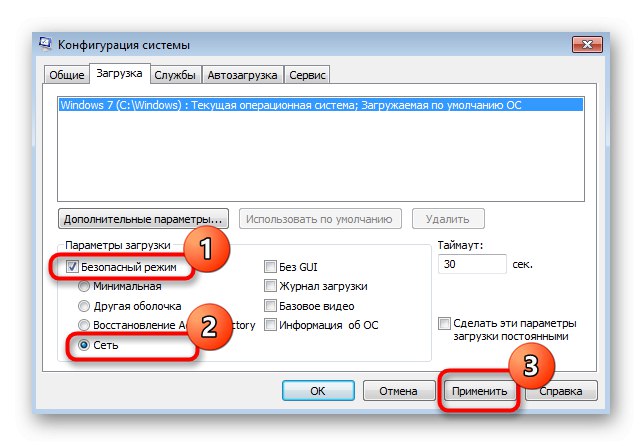Image resolution: width=642 pixels, height=446 pixels.
Task: Open help with Справка button
Action: [x=561, y=391]
